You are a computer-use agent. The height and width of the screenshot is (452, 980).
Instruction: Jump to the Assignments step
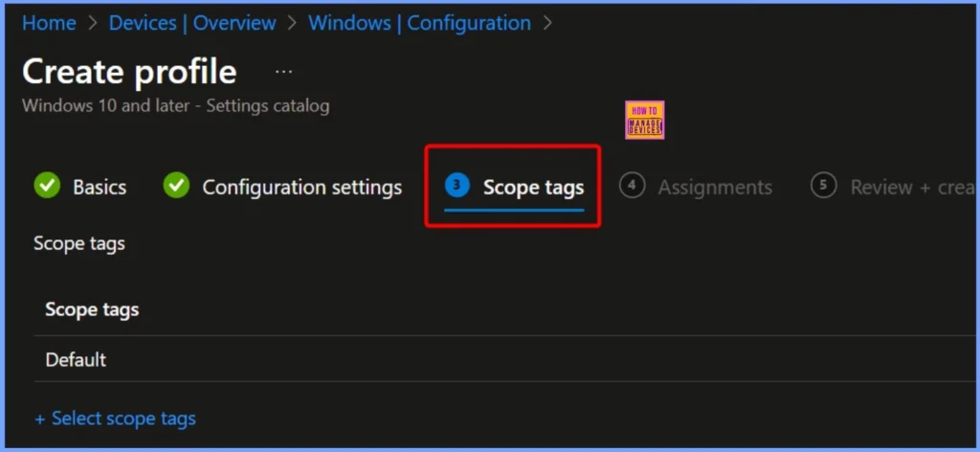[x=715, y=187]
